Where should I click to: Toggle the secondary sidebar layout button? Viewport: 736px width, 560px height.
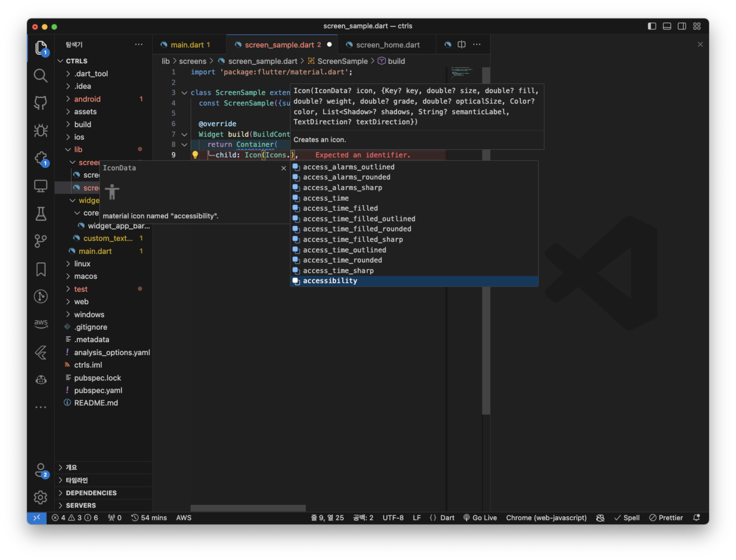pos(682,26)
